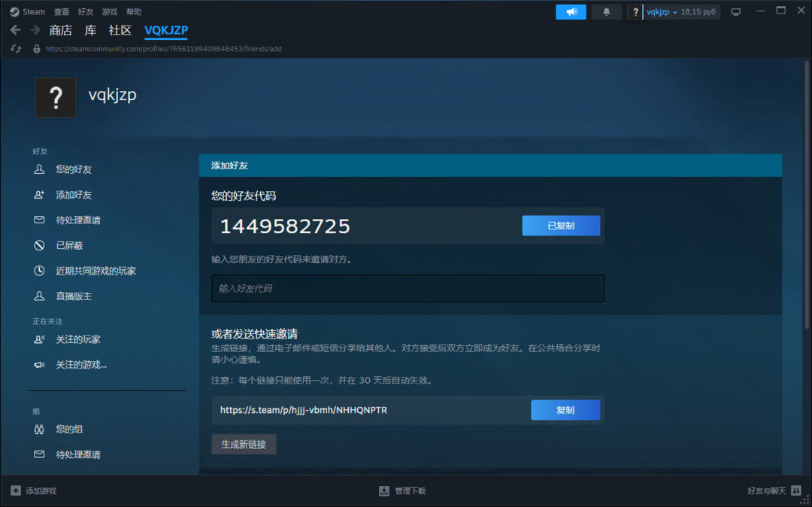Open the Steam menu

click(34, 12)
